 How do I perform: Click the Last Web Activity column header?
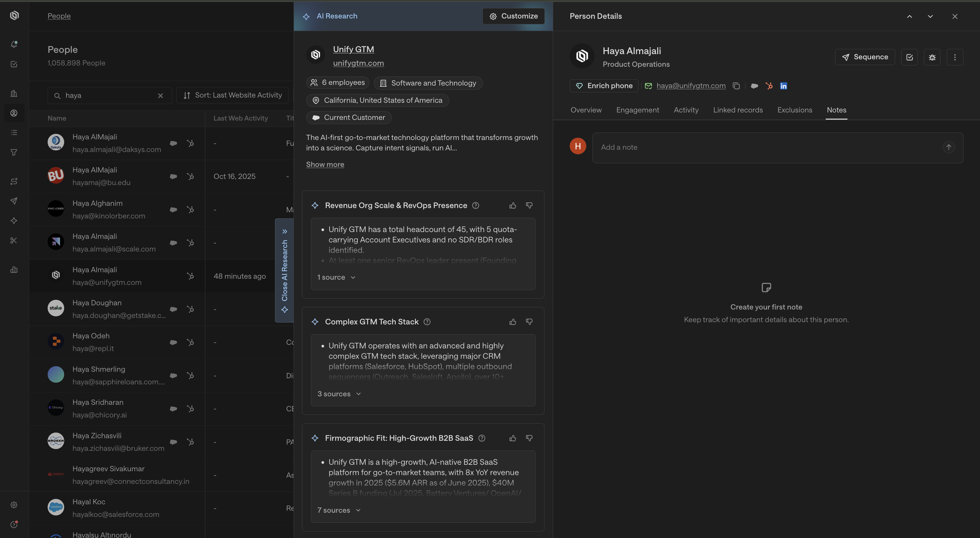click(x=241, y=118)
